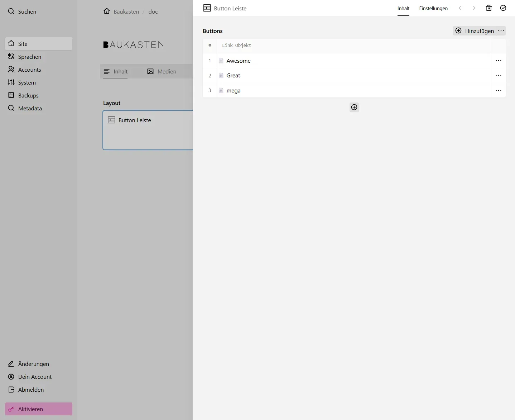Open Suchen via the magnifier icon
Screen dimensions: 515x420
coord(23,11)
